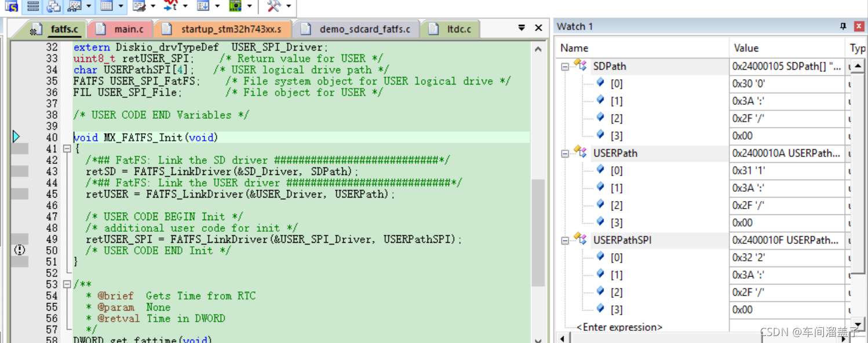This screenshot has height=343, width=868.
Task: Open the Trace Windows dropdown arrow
Action: click(x=217, y=6)
